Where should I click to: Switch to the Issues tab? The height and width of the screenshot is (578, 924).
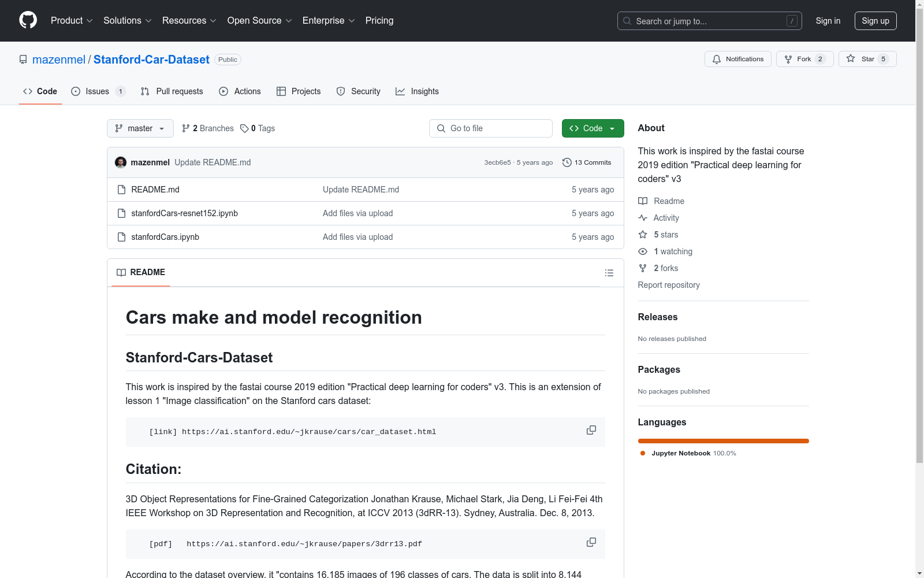(98, 91)
